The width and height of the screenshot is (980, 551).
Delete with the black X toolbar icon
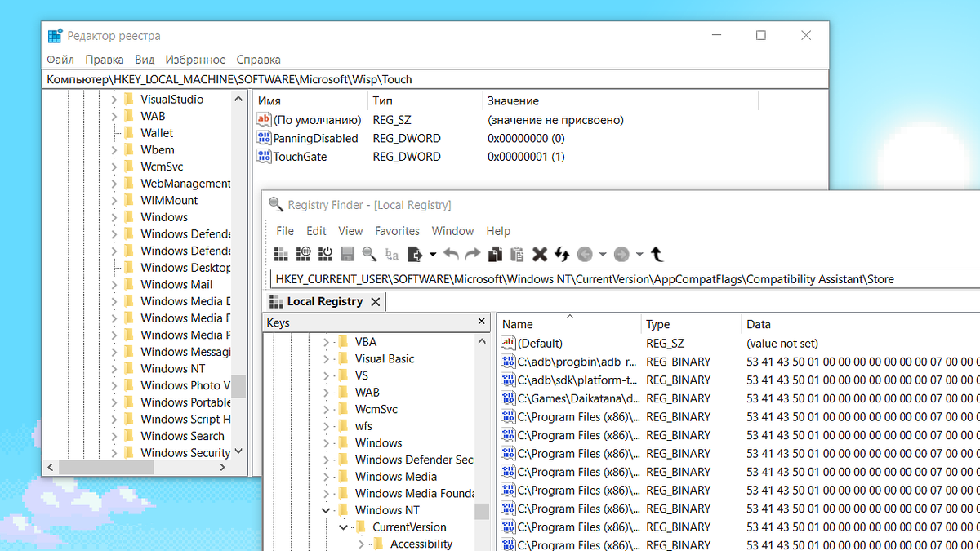(540, 255)
